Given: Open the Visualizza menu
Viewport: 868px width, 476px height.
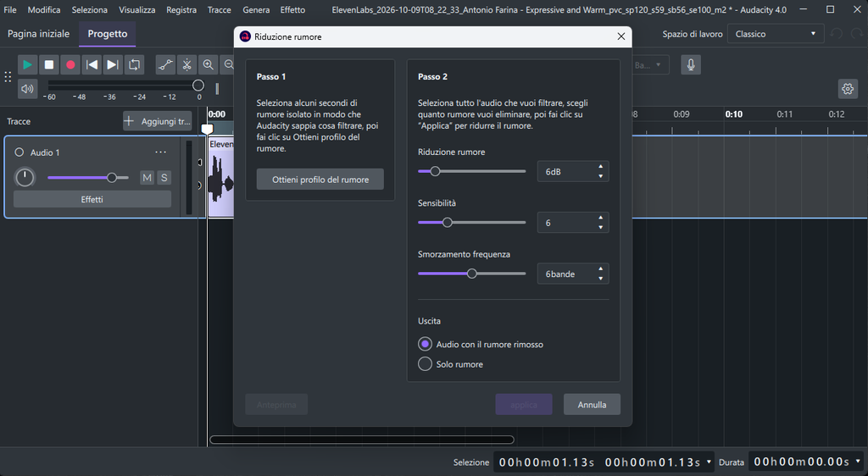Looking at the screenshot, I should click(x=136, y=9).
